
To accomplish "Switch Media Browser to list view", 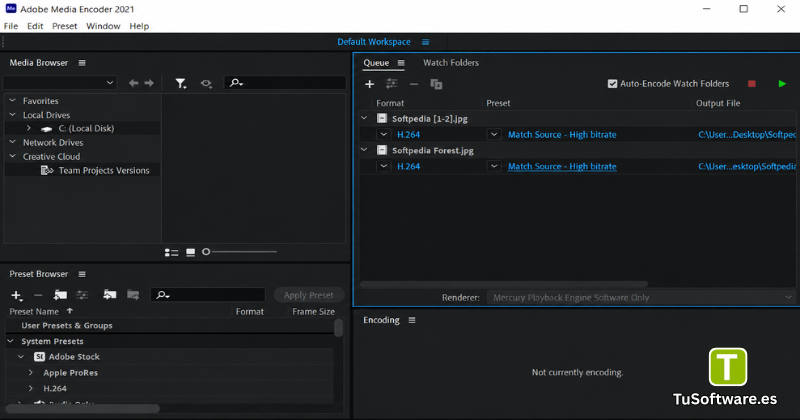I will [171, 252].
